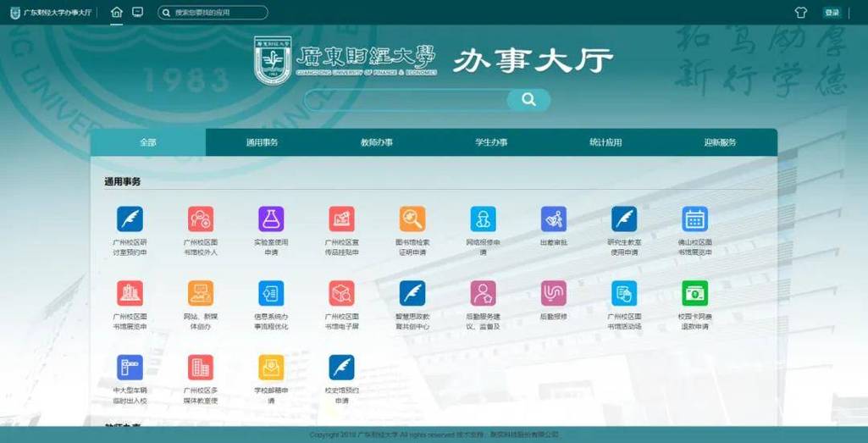Screen dimensions: 868x443
Task: Open 校史馆预约申请 icon
Action: click(x=341, y=367)
